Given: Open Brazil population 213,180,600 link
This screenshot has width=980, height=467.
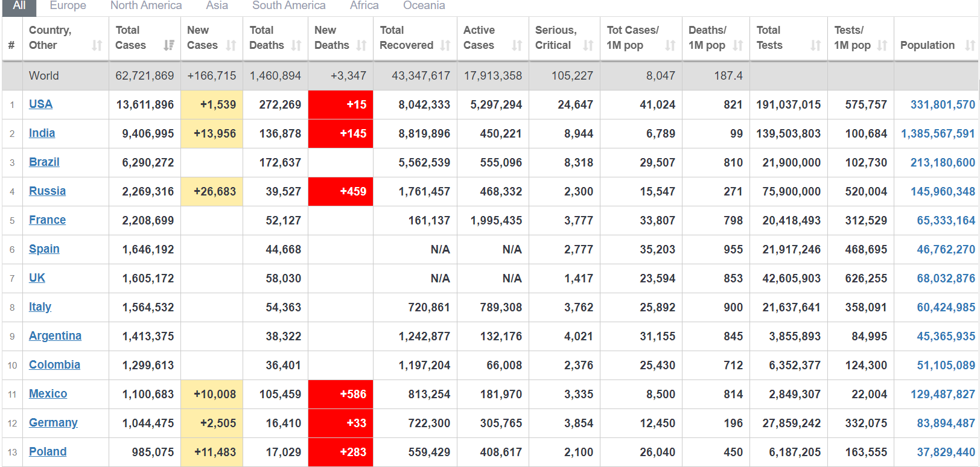Looking at the screenshot, I should click(x=943, y=162).
